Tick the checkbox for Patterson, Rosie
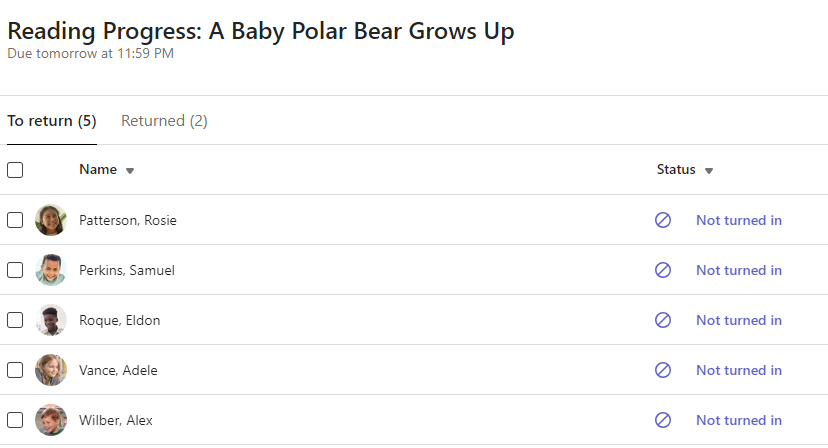 (15, 220)
